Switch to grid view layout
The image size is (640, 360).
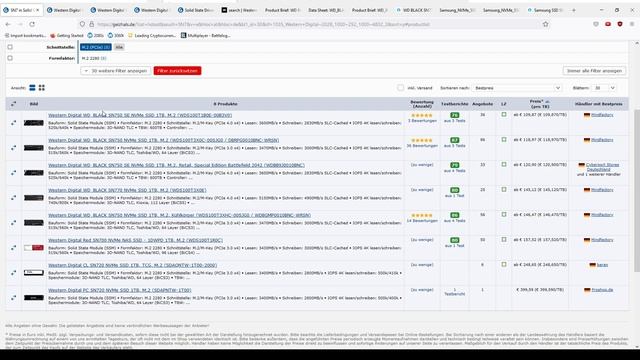point(42,88)
